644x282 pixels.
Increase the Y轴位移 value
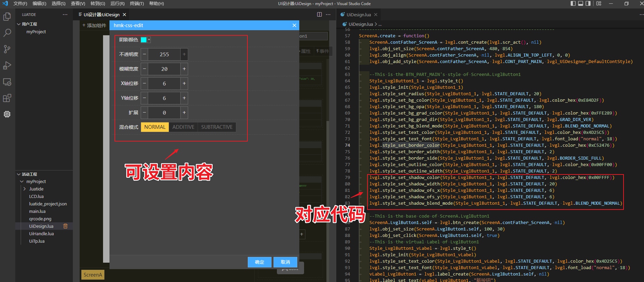[184, 98]
